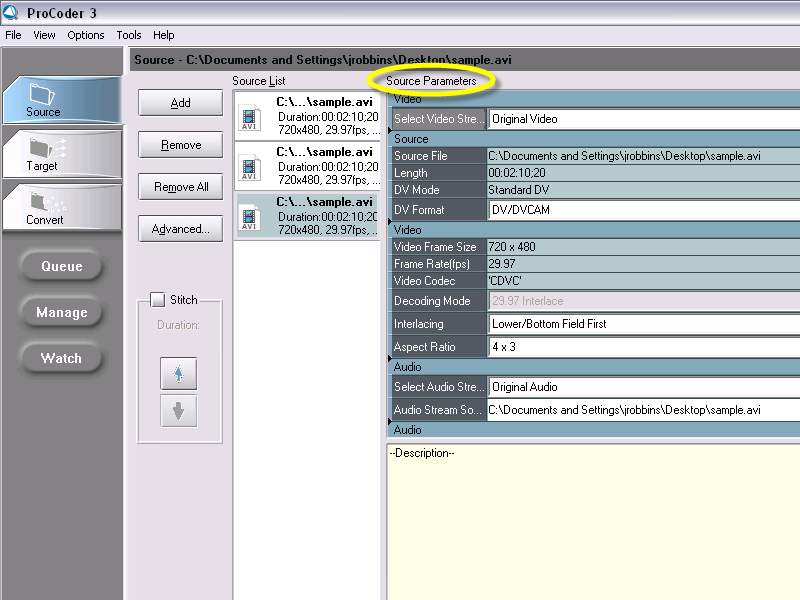Open the DV Format dropdown showing DV/DVCAM

(x=644, y=210)
